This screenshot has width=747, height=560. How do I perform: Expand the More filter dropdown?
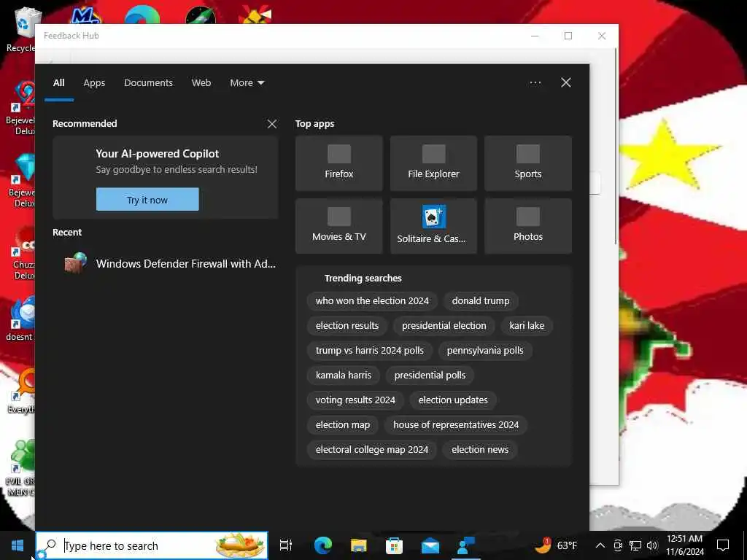[247, 83]
